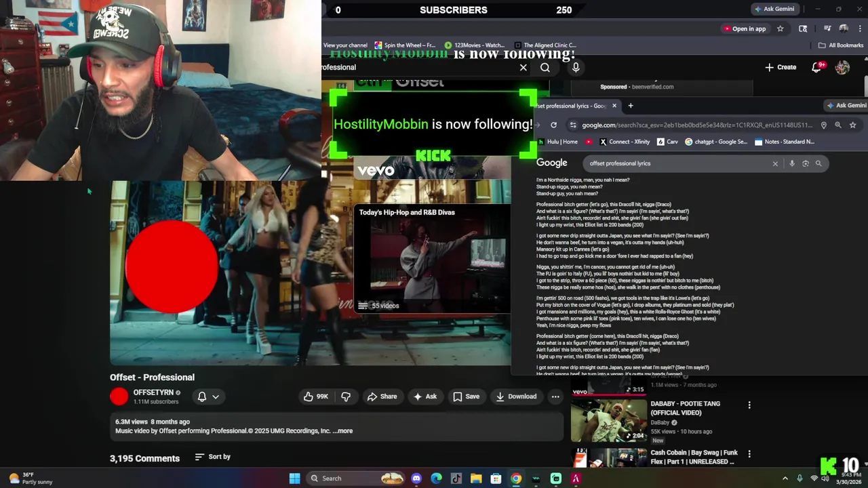868x488 pixels.
Task: Click the Windows Start button
Action: (x=294, y=479)
